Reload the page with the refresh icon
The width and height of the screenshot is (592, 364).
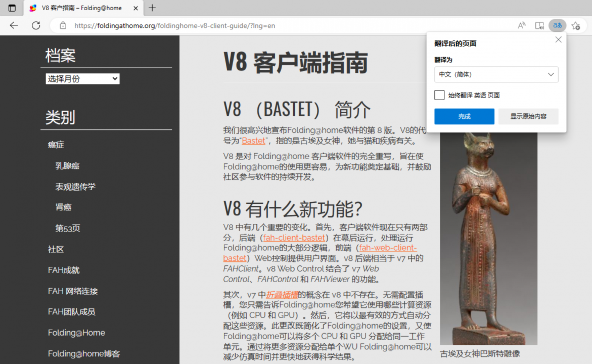click(36, 25)
